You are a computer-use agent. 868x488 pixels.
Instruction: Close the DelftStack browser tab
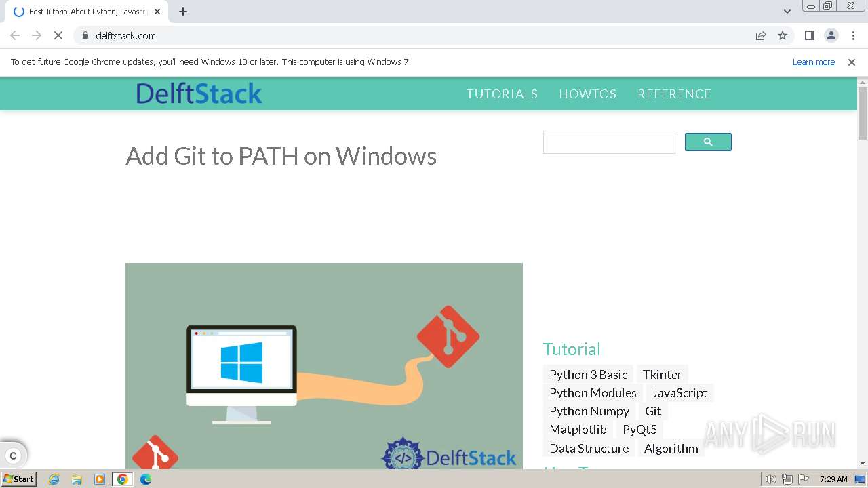(157, 12)
